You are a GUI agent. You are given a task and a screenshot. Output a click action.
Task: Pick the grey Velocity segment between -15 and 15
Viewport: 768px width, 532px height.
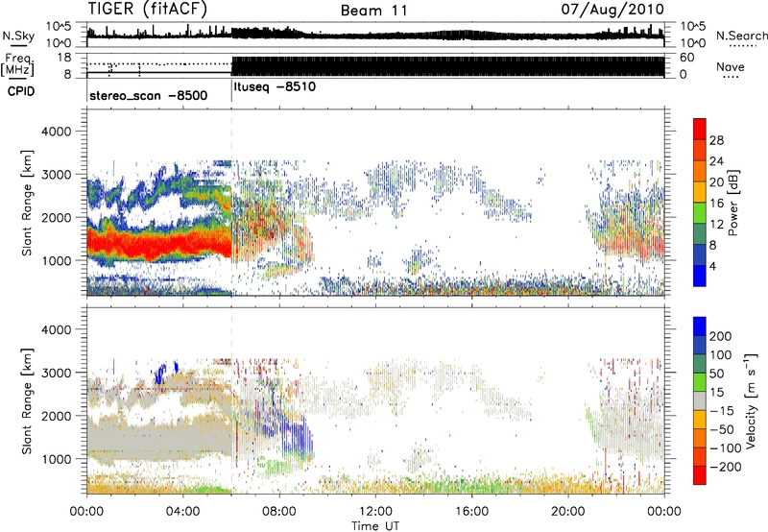(x=700, y=401)
